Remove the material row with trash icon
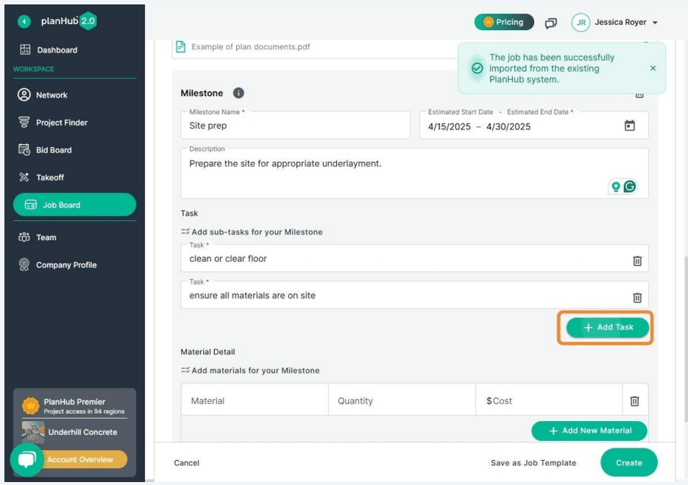The width and height of the screenshot is (688, 485). [634, 401]
